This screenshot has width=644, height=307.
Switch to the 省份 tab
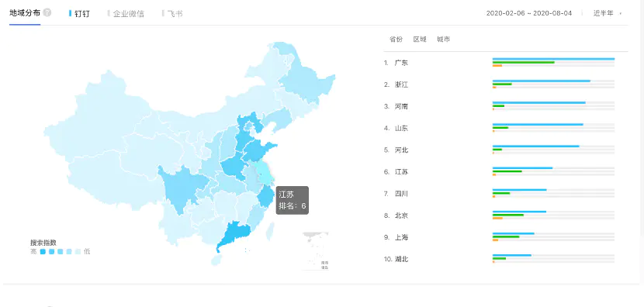(396, 40)
